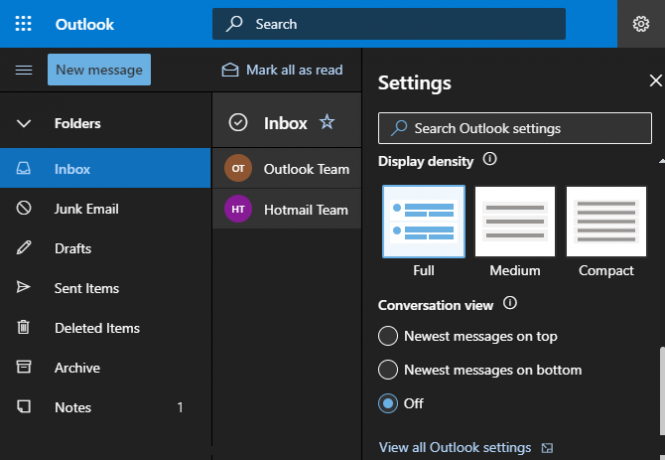This screenshot has height=460, width=665.
Task: Choose the Off conversation view option
Action: click(x=388, y=403)
